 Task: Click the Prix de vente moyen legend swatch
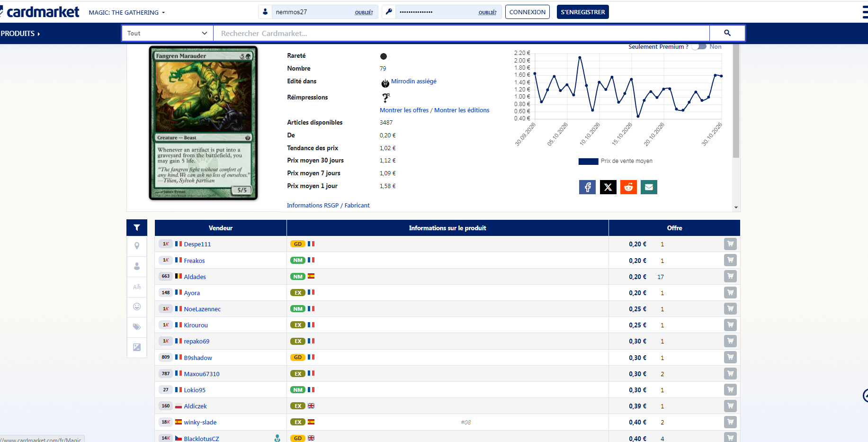coord(588,162)
